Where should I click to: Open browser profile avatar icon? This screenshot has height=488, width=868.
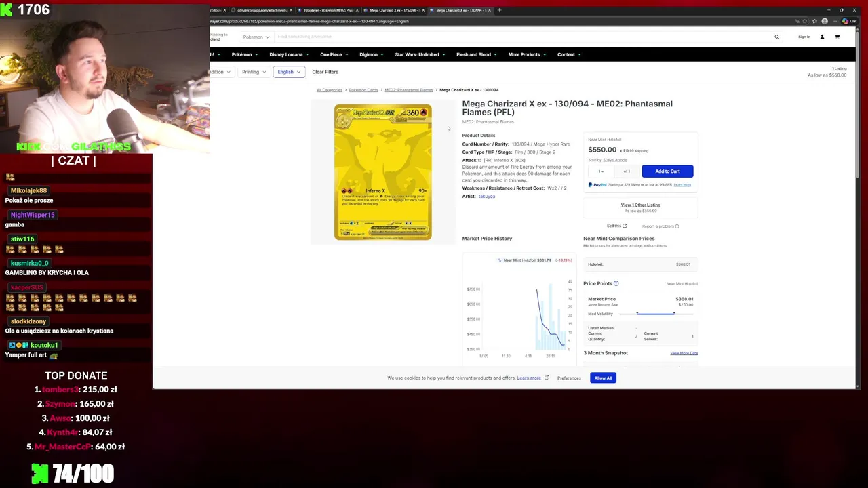(x=825, y=21)
